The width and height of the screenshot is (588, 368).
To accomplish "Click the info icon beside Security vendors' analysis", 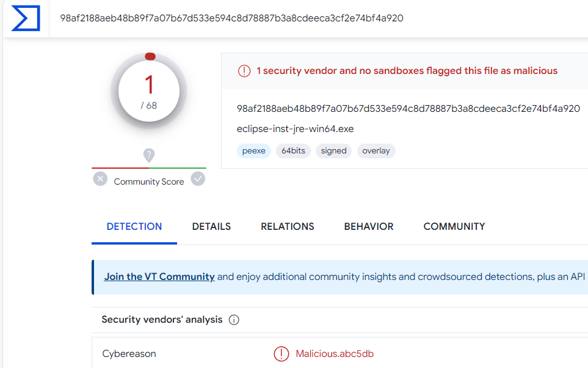I will coord(234,320).
